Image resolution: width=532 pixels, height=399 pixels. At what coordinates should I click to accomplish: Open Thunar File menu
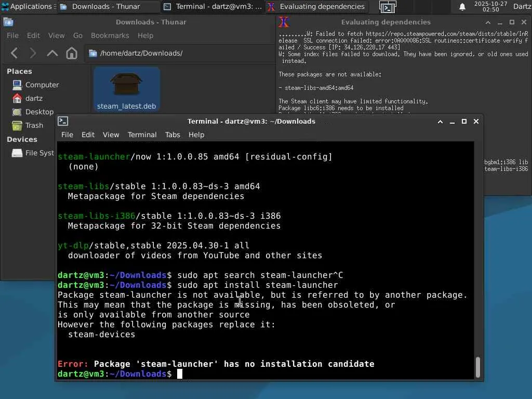coord(12,36)
